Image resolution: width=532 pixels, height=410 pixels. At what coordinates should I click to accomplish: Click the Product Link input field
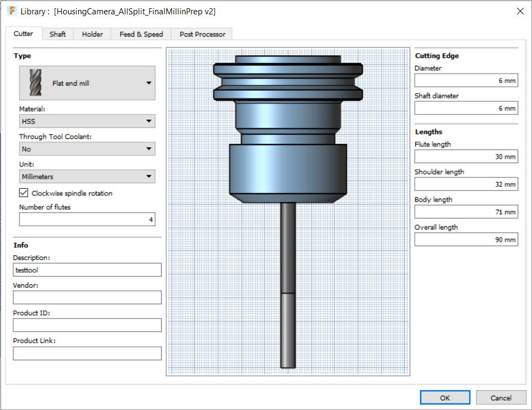(87, 354)
